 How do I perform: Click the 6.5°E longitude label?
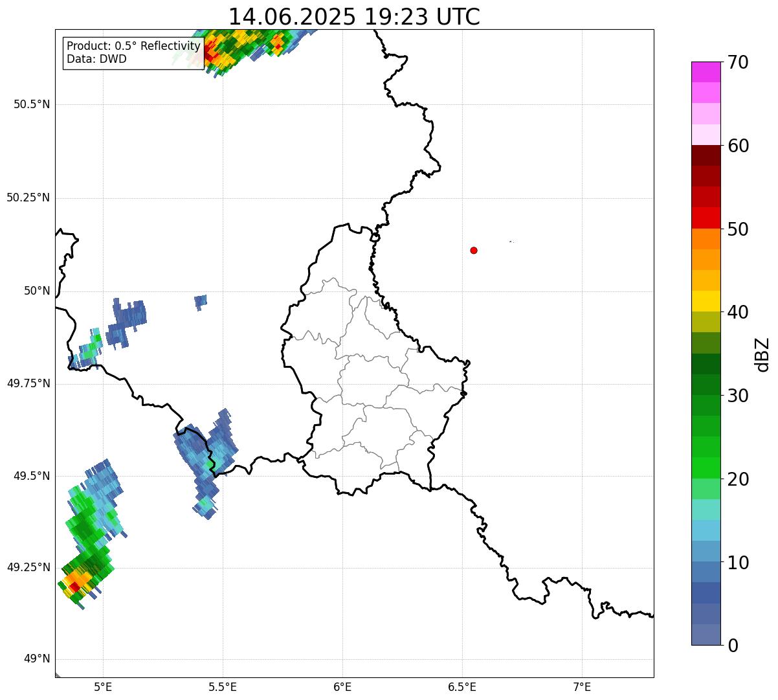(462, 687)
